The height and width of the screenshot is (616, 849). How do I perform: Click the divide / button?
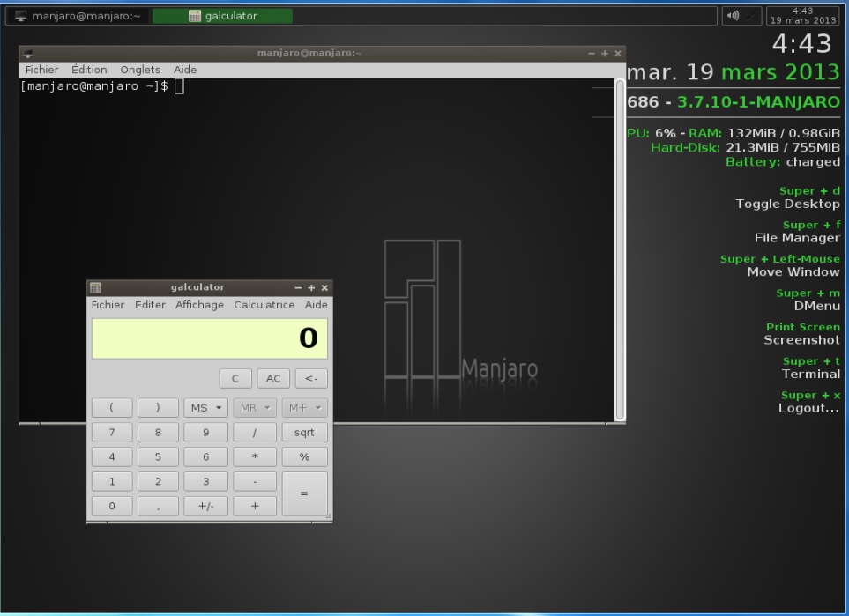[x=255, y=433]
